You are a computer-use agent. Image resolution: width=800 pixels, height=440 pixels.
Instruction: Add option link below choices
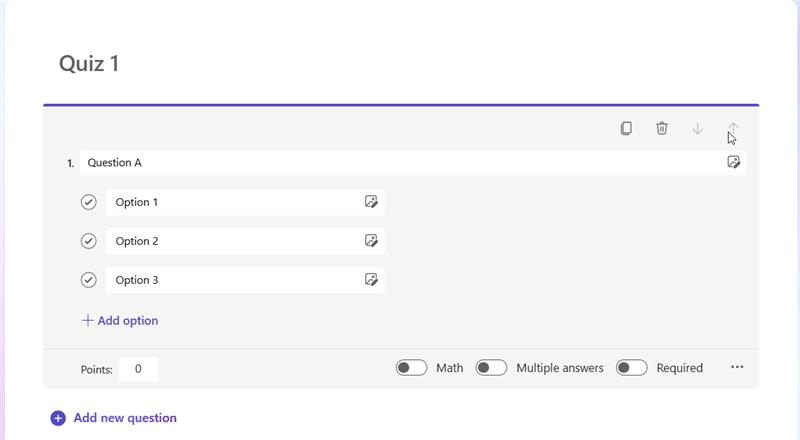tap(120, 321)
